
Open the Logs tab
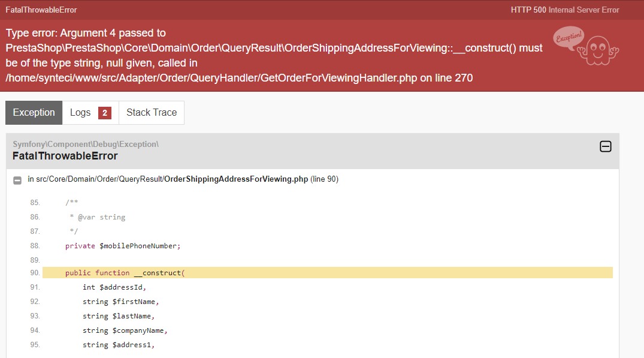pos(90,113)
